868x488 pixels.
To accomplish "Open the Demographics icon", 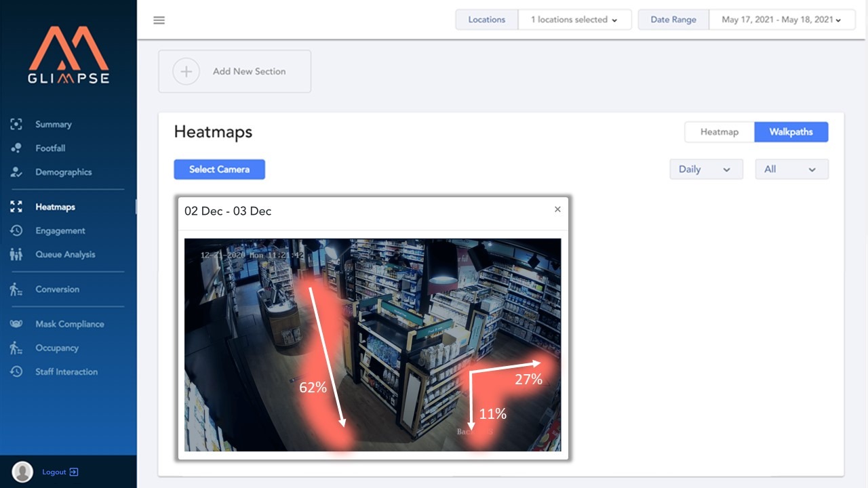I will coord(16,172).
